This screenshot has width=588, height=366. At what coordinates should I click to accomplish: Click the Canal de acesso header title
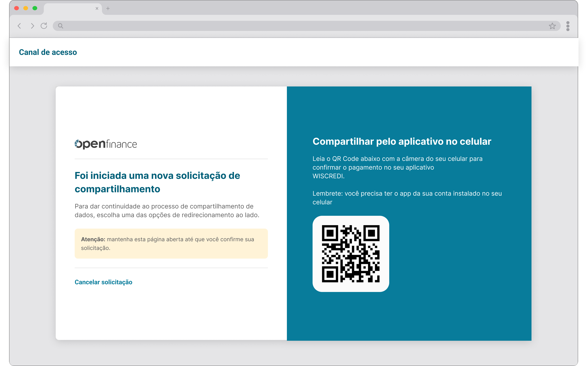click(48, 52)
